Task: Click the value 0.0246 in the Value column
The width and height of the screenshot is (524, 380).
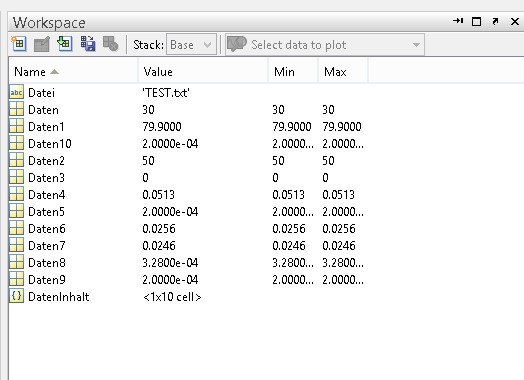Action: click(x=159, y=246)
